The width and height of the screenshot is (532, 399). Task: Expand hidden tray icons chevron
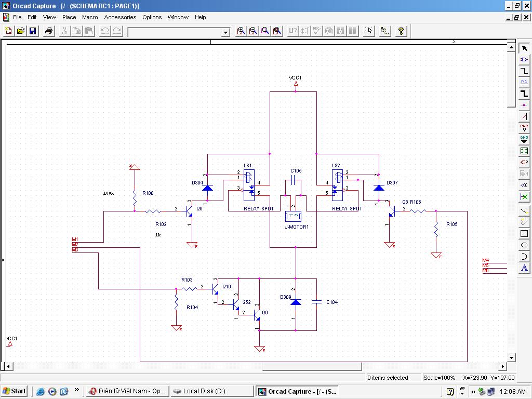point(473,392)
